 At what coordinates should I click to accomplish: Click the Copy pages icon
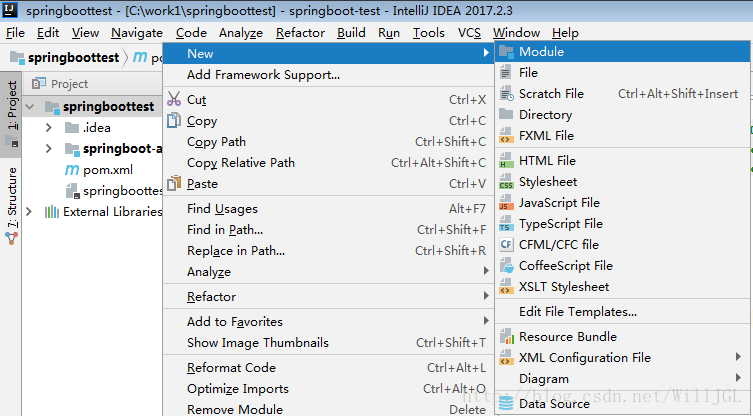coord(174,120)
